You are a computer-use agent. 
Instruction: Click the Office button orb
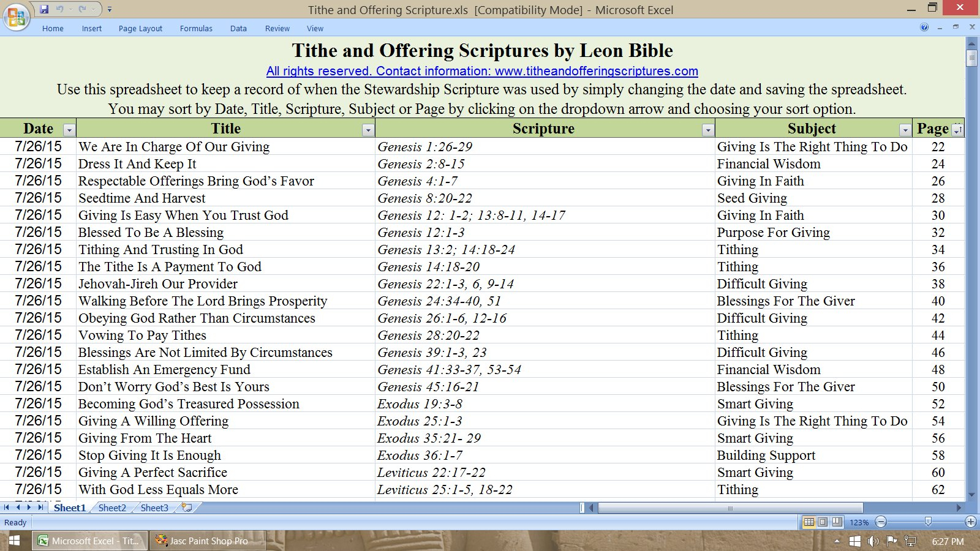coord(17,16)
